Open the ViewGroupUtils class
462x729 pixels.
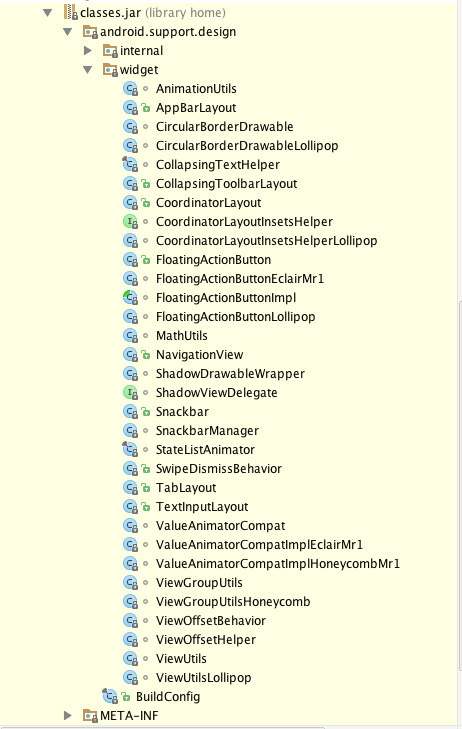199,583
